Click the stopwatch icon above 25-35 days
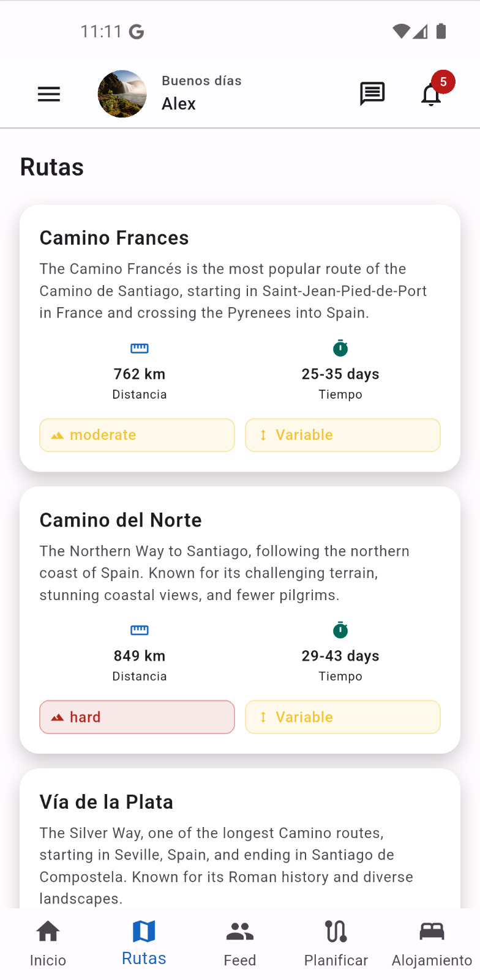This screenshot has width=480, height=980. click(x=340, y=349)
